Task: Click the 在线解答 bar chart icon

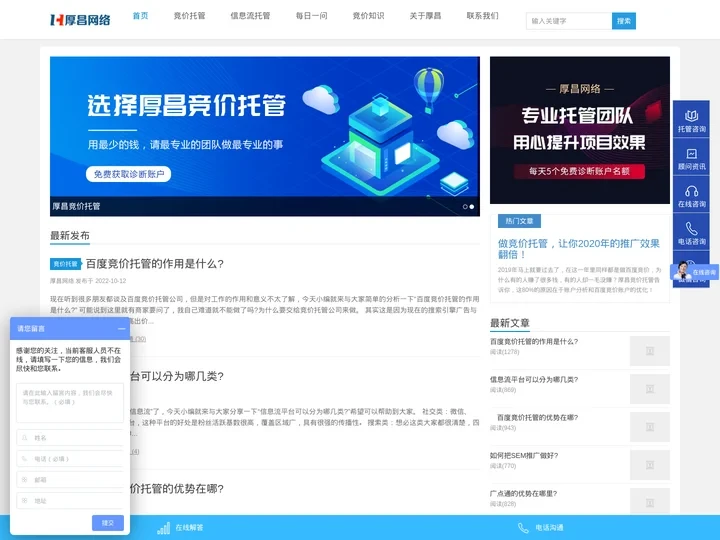Action: [x=163, y=528]
